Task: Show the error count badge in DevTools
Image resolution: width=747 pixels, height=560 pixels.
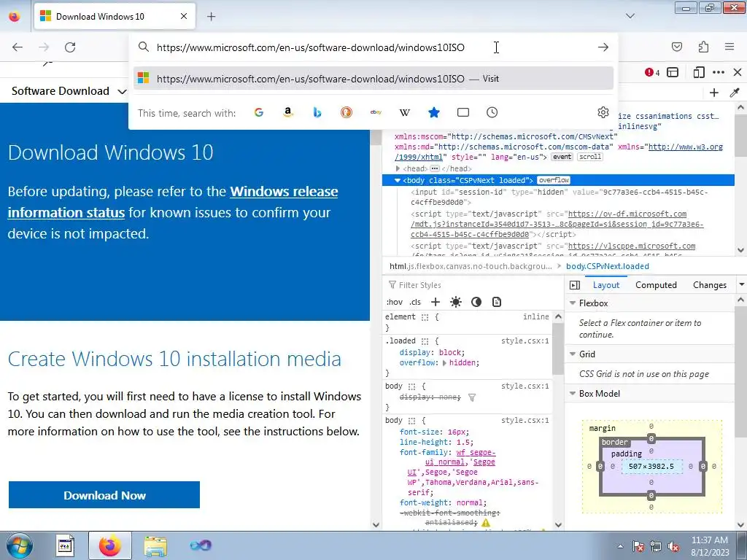Action: tap(652, 72)
